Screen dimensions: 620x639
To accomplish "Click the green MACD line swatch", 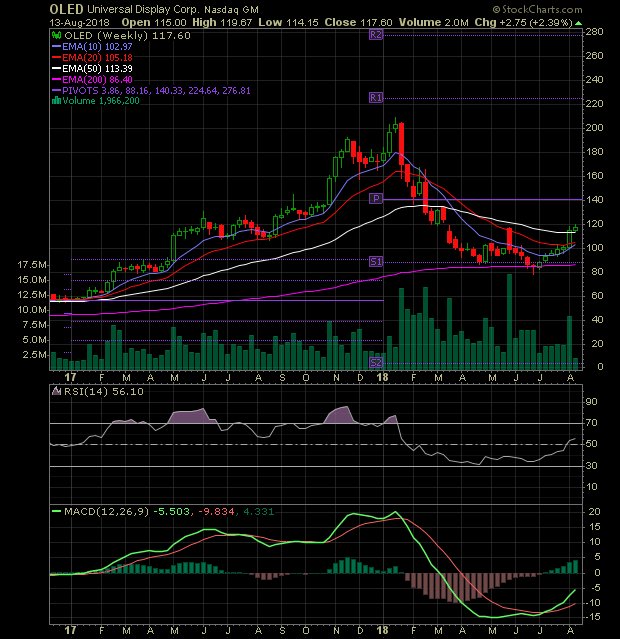I will tap(56, 511).
